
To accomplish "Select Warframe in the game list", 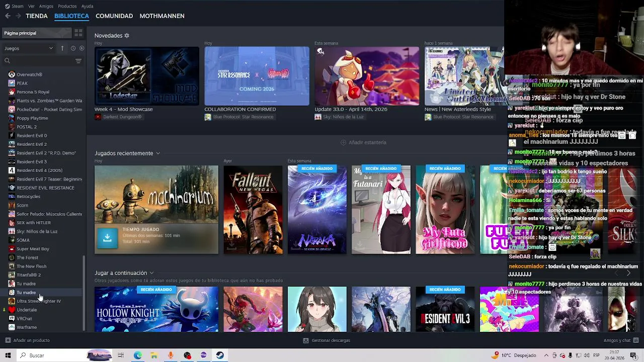I will click(x=27, y=327).
